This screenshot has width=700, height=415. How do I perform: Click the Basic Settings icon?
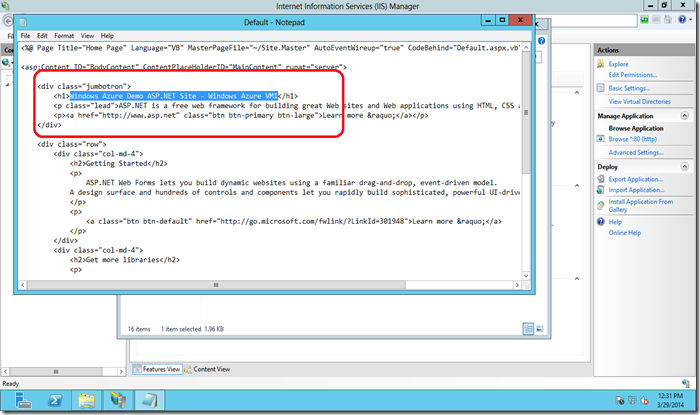(600, 88)
